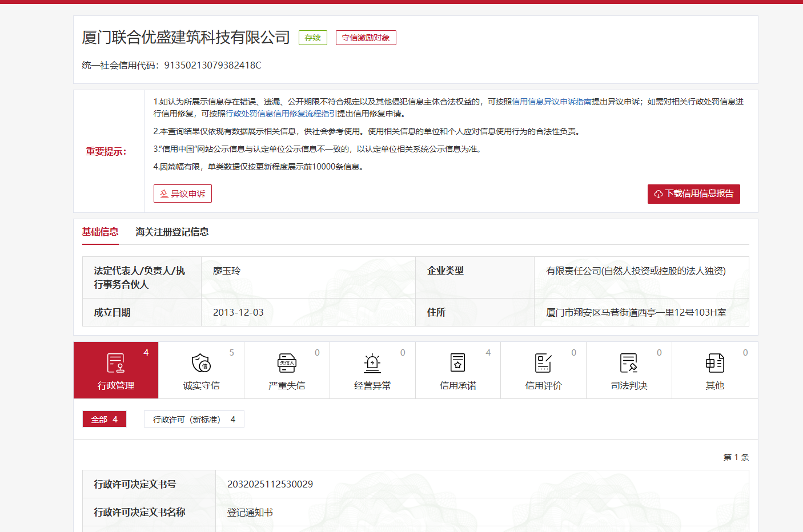The height and width of the screenshot is (532, 803).
Task: Open the 信用信息异议申诉指南 link
Action: click(x=551, y=102)
